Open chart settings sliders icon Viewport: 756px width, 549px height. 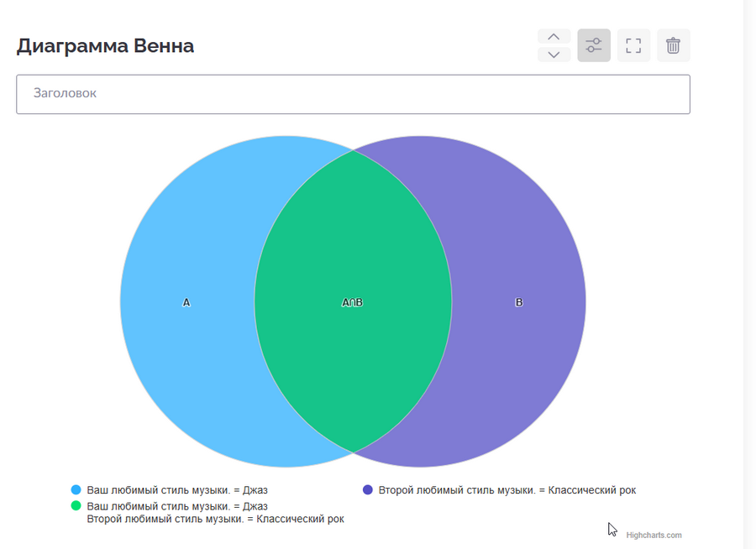click(x=594, y=45)
